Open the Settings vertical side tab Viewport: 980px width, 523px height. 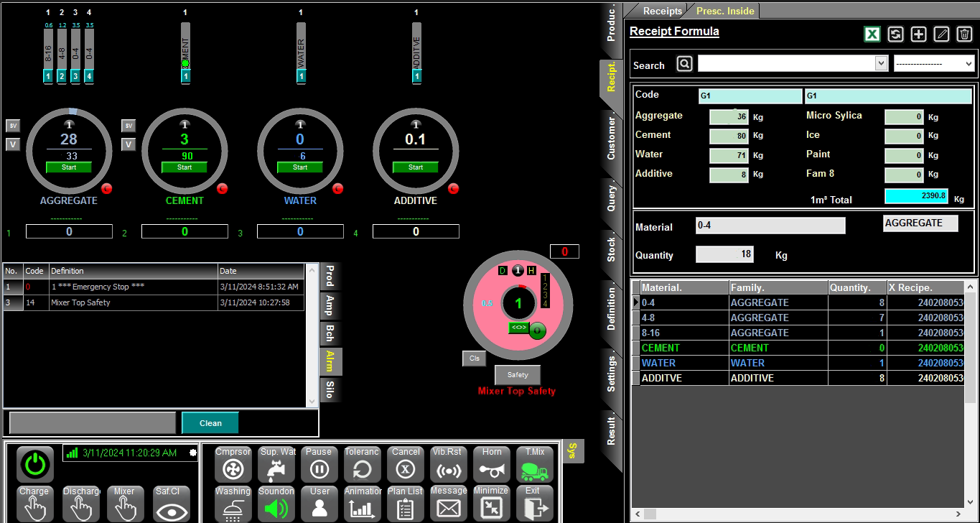click(x=611, y=374)
